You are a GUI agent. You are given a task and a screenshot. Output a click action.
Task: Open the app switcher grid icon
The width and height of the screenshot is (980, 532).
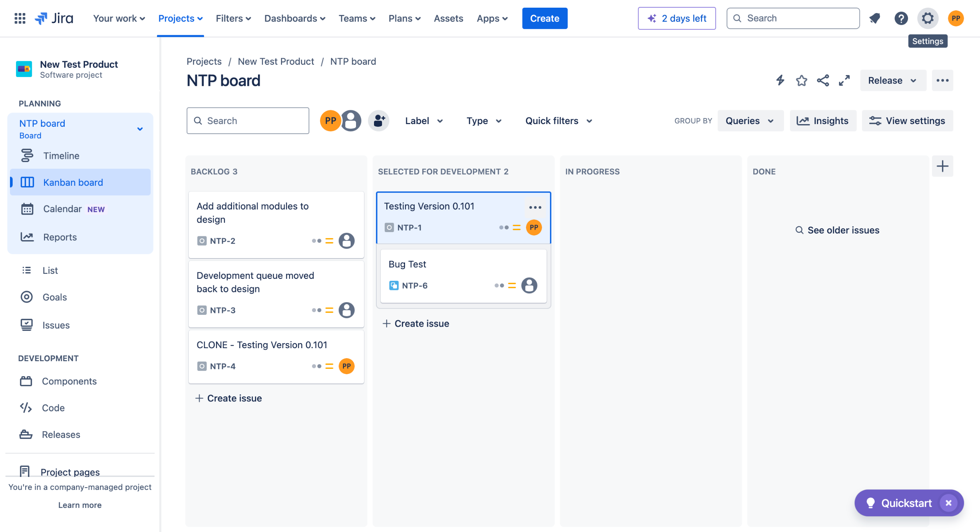point(20,18)
